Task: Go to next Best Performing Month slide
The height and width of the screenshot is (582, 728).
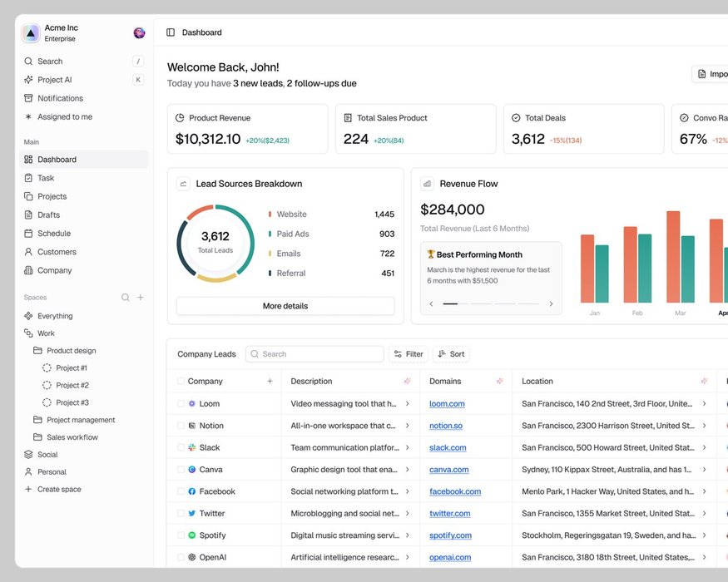Action: (x=551, y=304)
